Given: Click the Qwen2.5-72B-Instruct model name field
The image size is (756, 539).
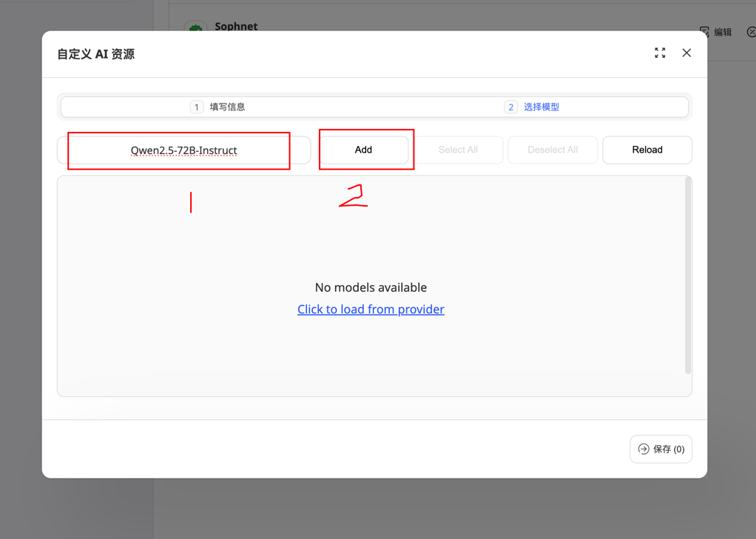Looking at the screenshot, I should 183,150.
